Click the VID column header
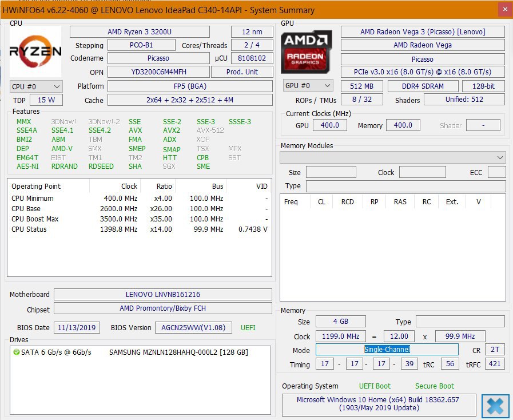 (249, 187)
